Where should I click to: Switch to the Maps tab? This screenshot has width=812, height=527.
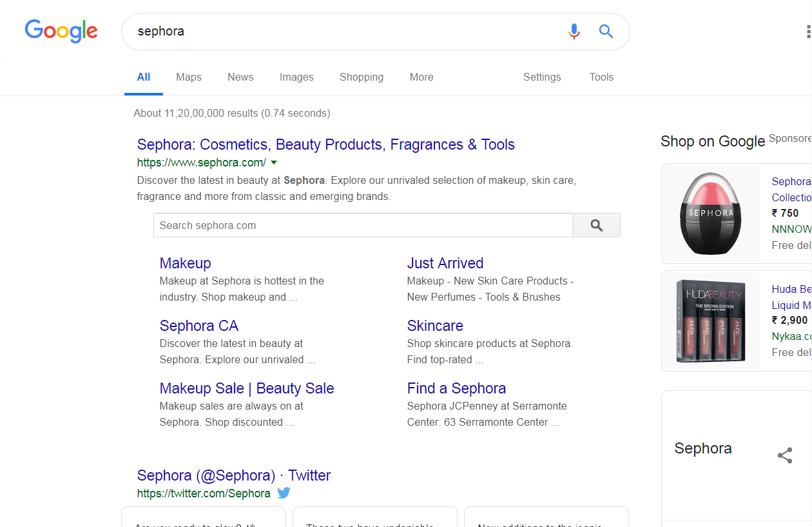[189, 77]
